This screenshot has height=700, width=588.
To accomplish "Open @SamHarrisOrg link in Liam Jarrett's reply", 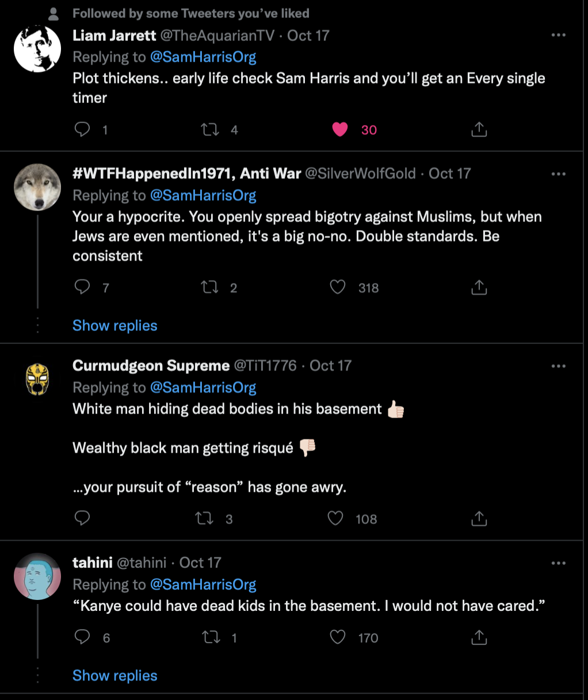I will 203,57.
